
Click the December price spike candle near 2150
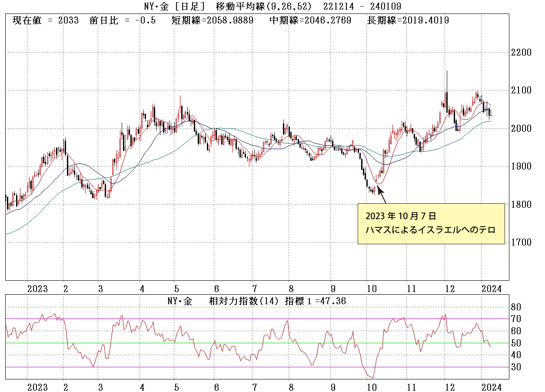tap(446, 87)
